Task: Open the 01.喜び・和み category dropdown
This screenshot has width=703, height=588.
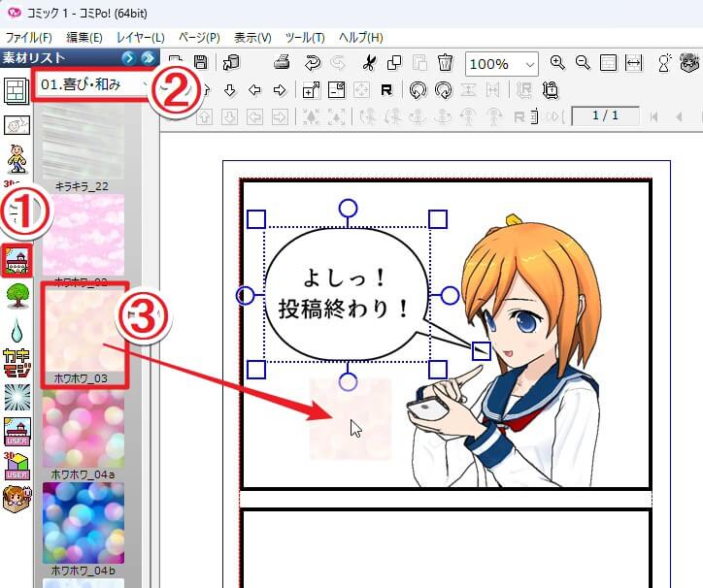Action: pyautogui.click(x=93, y=83)
